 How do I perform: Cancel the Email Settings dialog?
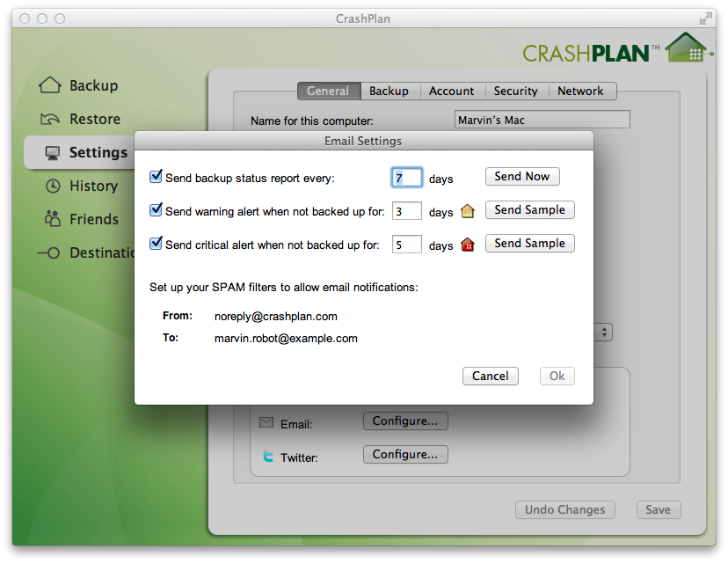490,376
